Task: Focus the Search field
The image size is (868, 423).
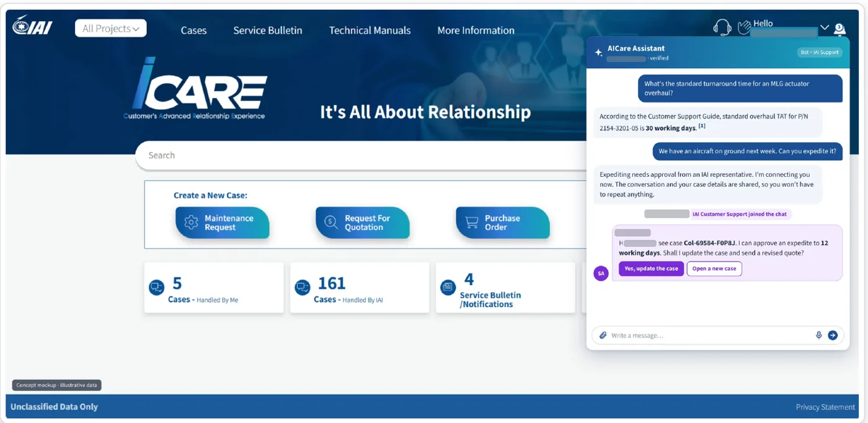Action: click(361, 156)
